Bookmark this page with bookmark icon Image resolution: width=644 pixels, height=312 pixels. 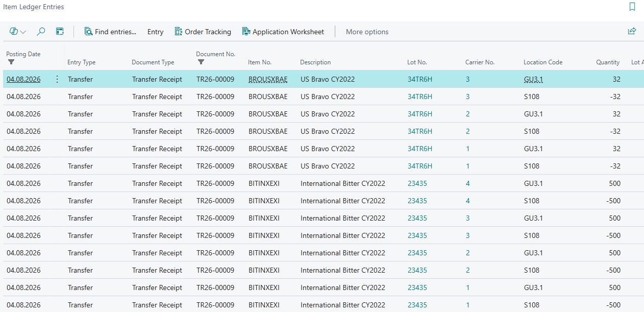pyautogui.click(x=632, y=7)
